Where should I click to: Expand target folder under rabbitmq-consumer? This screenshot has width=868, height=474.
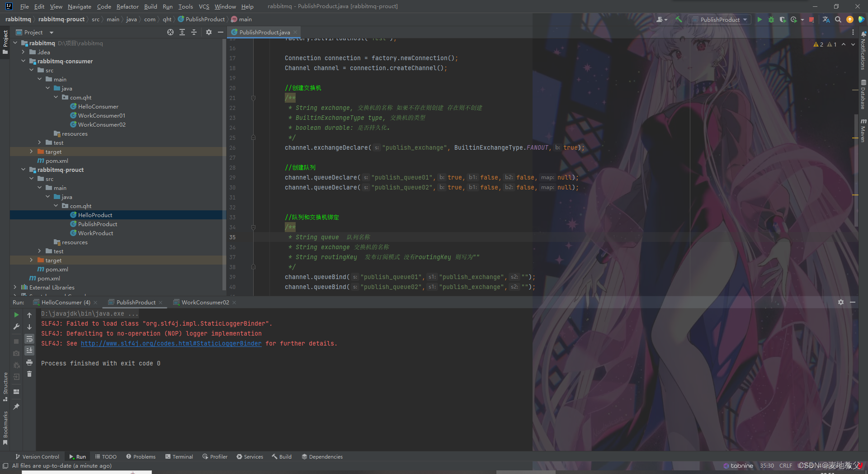[31, 152]
